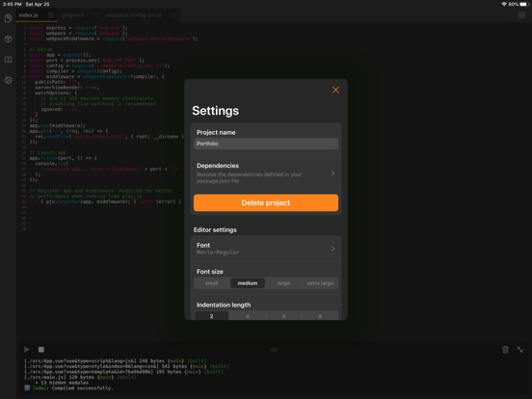The image size is (532, 399).
Task: Close the index.js tab using its square icon
Action: pos(50,14)
